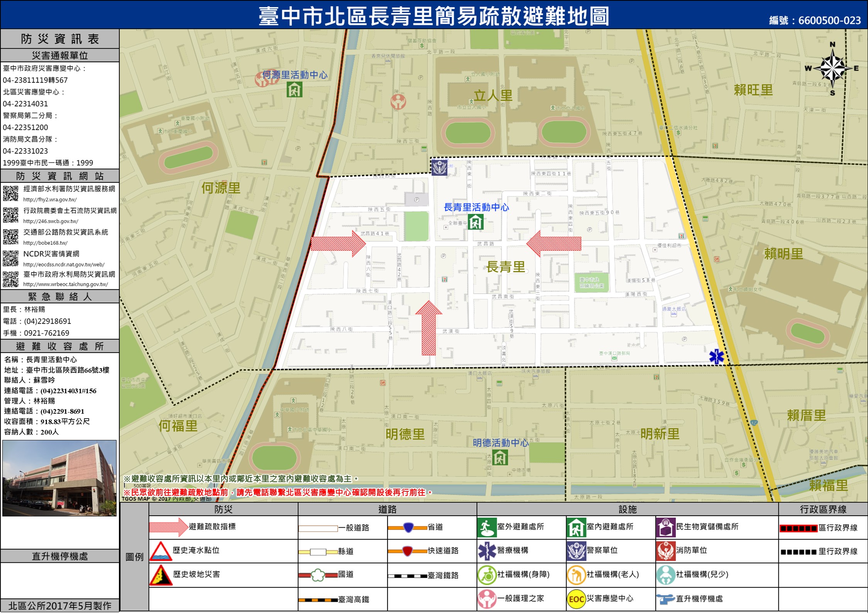Screen dimensions: 868x613
Task: Open the http://246.swcb.gov.tw/ link
Action: 51,221
